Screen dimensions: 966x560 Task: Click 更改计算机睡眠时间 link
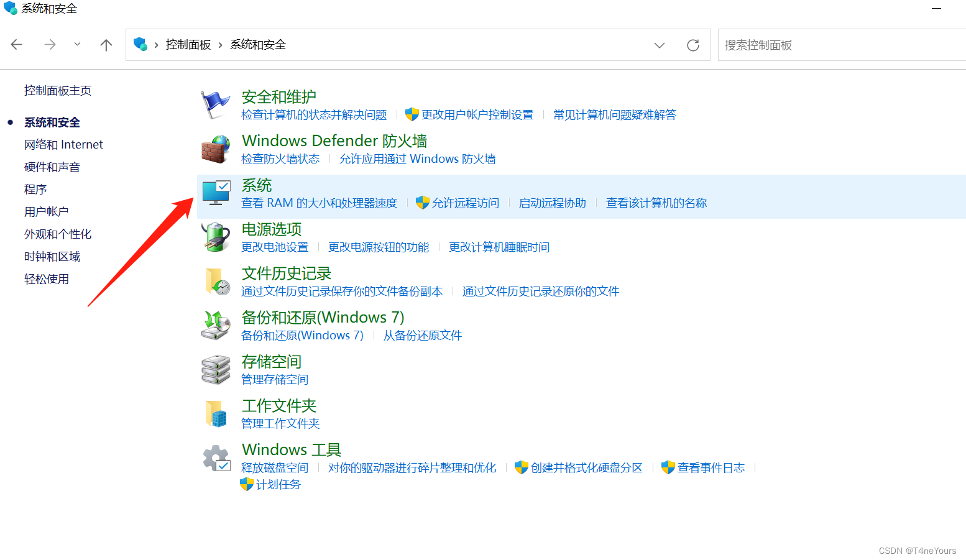(499, 247)
